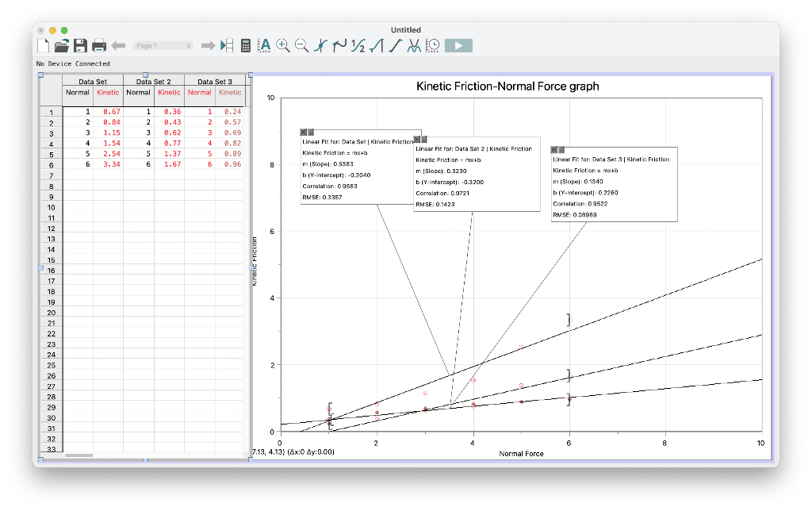Apply the Linear Fit tool icon

point(395,45)
